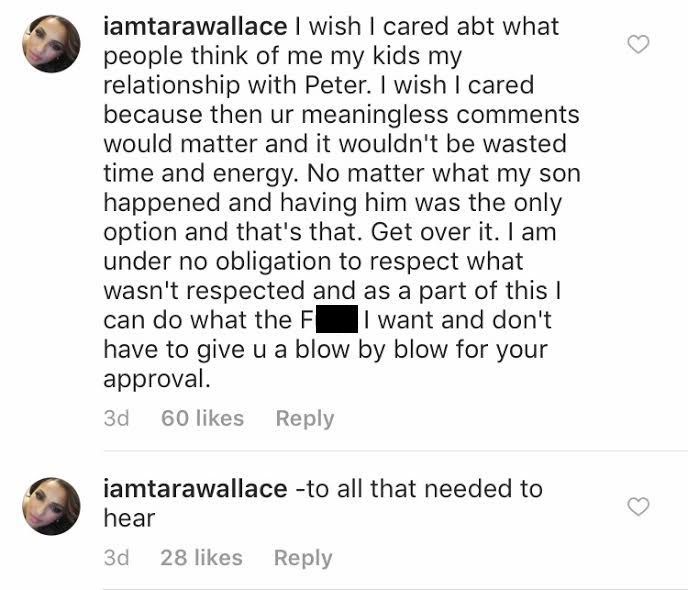This screenshot has width=688, height=590.
Task: Reply to the comment with 28 likes
Action: pos(303,558)
